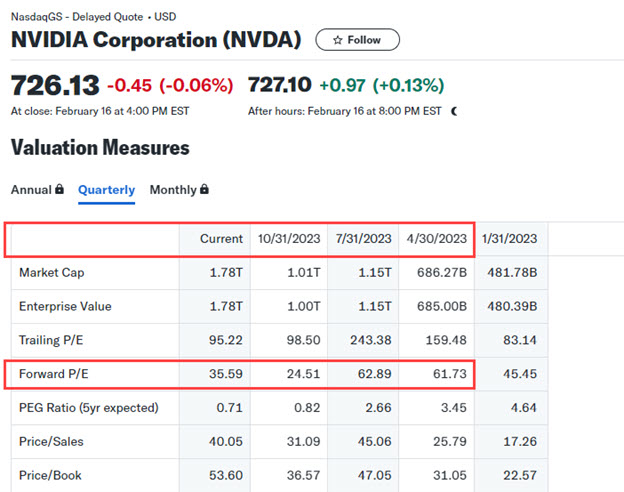Click the 10/31/2023 column header
This screenshot has width=624, height=492.
point(289,238)
